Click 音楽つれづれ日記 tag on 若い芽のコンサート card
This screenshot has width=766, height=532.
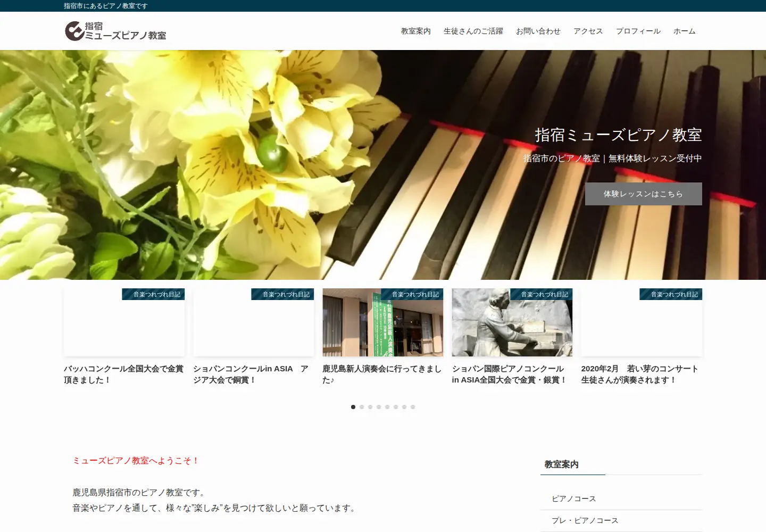tap(671, 294)
